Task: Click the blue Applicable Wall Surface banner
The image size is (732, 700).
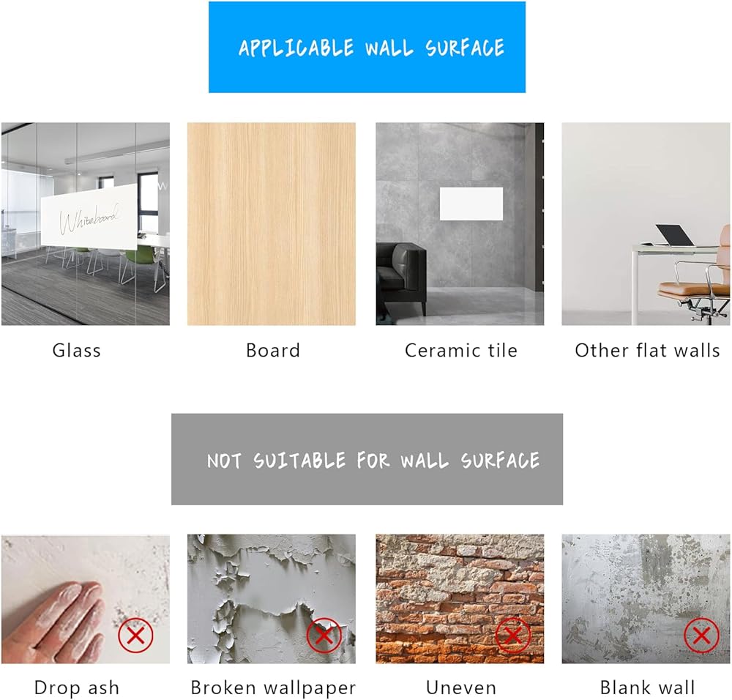Action: [367, 47]
